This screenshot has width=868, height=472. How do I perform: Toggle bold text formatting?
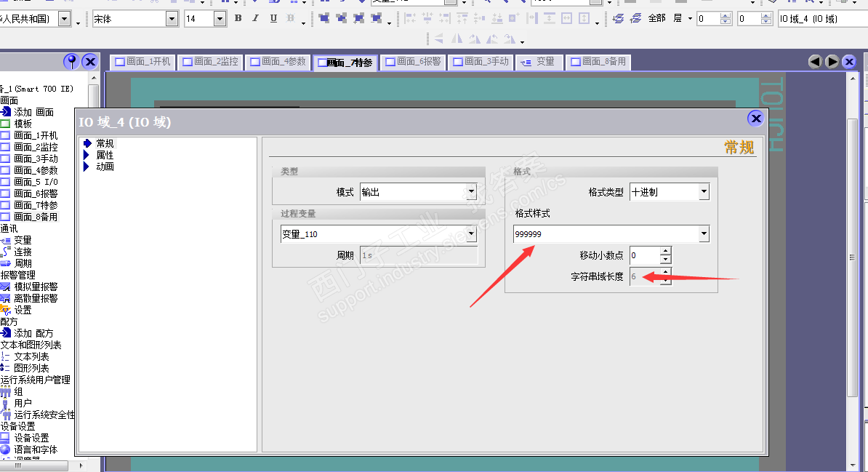point(238,18)
